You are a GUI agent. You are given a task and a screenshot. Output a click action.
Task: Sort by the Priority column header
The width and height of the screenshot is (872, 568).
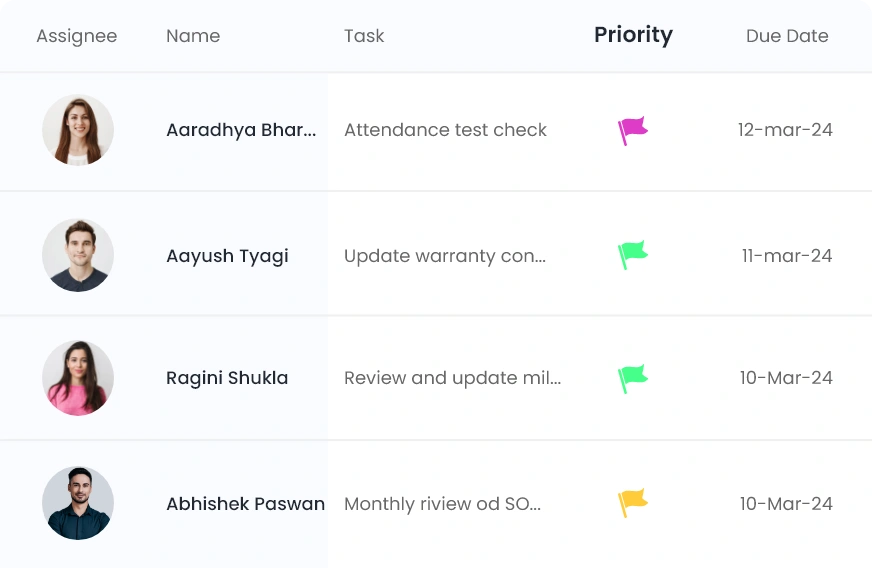click(x=633, y=35)
